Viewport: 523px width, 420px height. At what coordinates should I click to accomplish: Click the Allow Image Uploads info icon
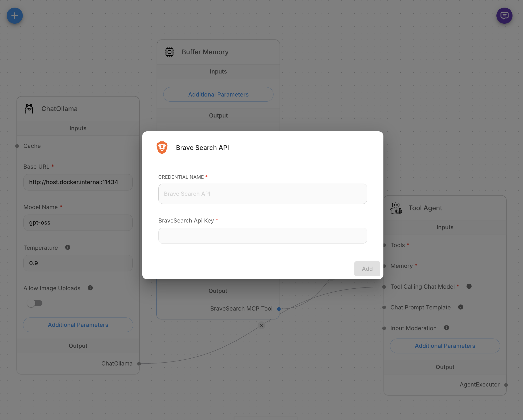click(x=90, y=288)
